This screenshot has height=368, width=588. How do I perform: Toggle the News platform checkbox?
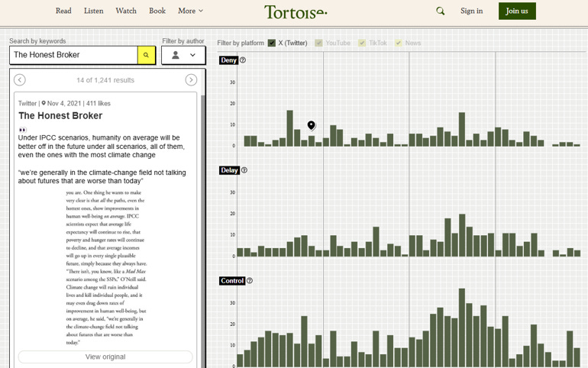pyautogui.click(x=399, y=43)
